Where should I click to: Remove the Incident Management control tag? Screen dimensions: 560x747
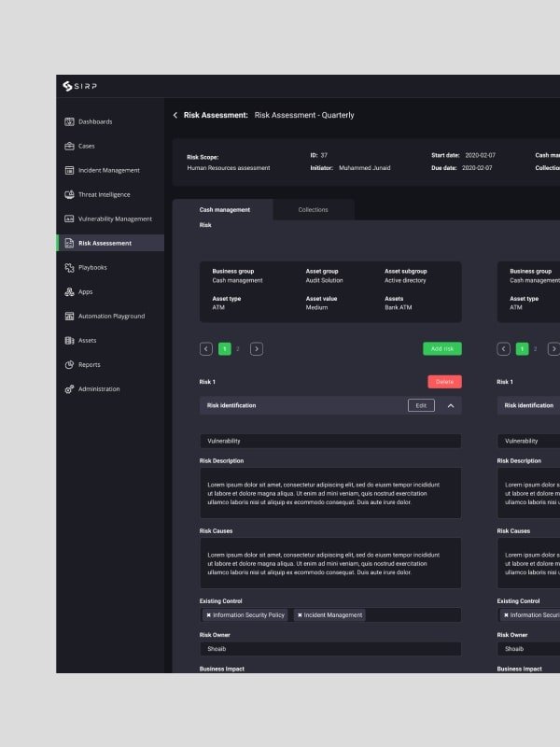pos(300,615)
